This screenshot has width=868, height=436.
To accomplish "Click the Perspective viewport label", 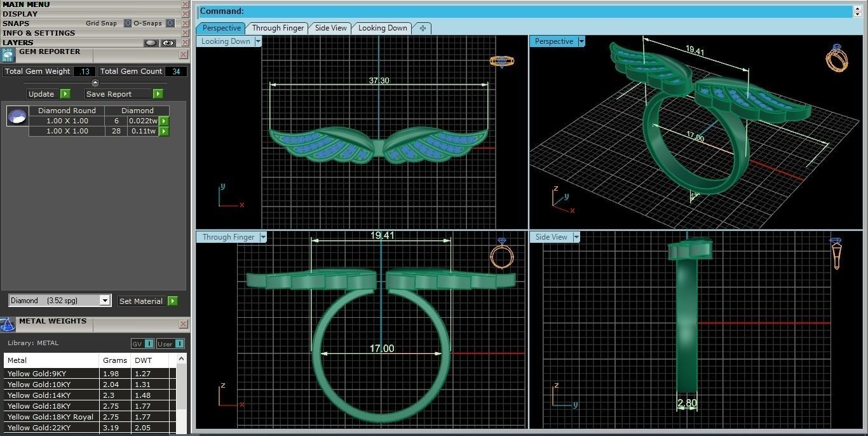I will [553, 41].
